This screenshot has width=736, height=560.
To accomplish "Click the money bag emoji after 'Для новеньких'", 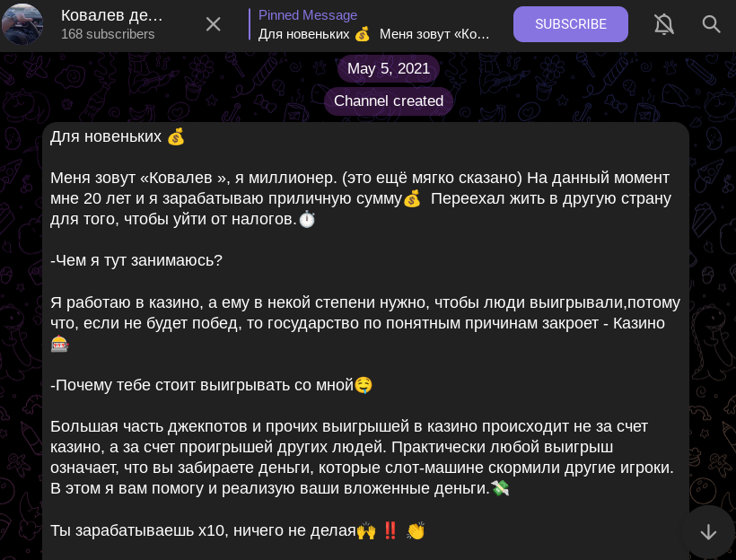I will 176,137.
